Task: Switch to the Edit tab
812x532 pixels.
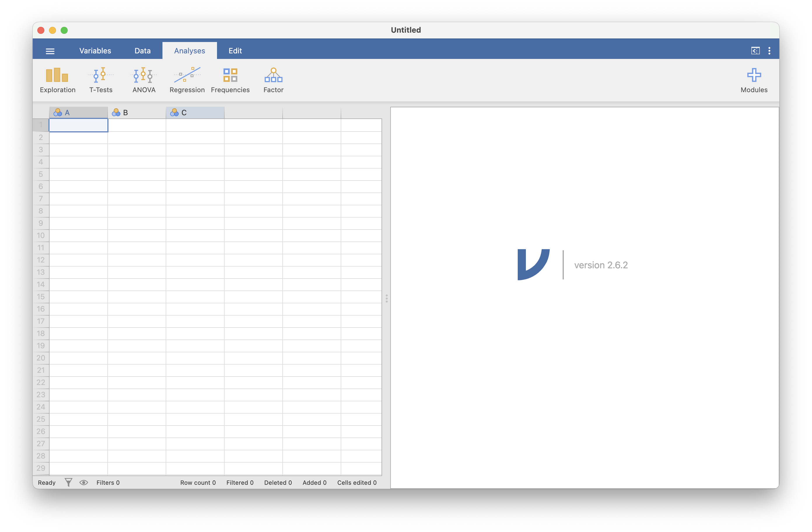Action: 235,51
